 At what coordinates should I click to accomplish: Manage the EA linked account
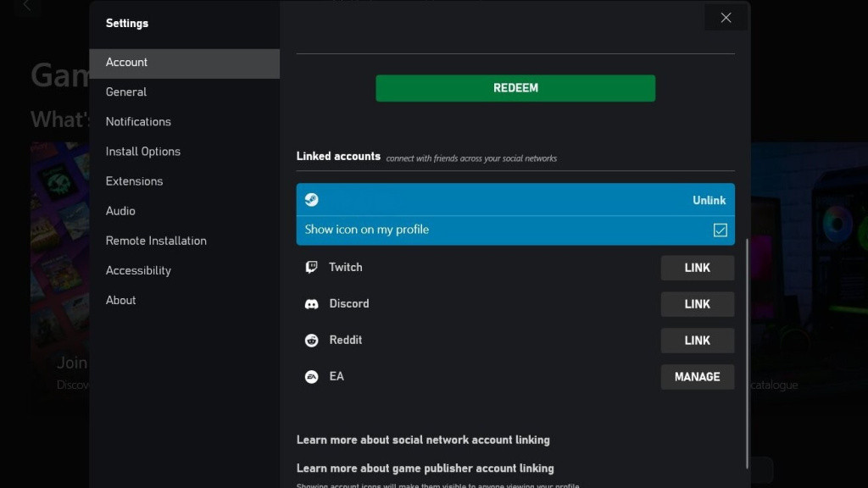point(697,377)
